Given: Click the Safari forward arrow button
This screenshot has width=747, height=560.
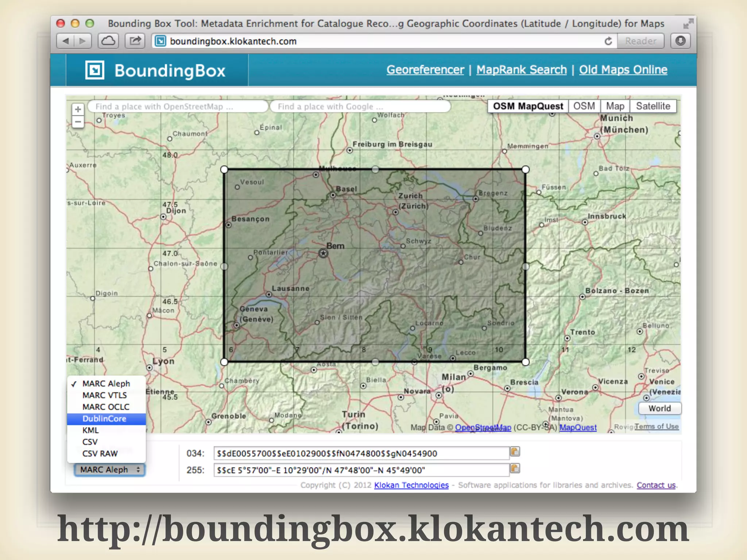Looking at the screenshot, I should click(x=83, y=41).
